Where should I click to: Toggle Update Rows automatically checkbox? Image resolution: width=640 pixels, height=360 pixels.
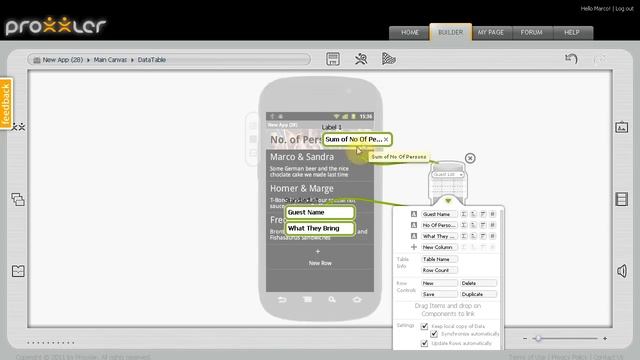click(424, 343)
